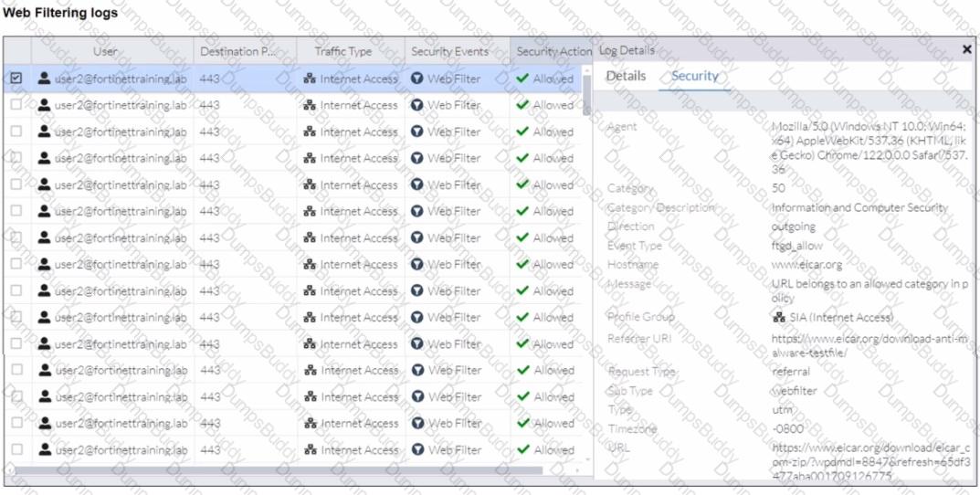The image size is (980, 495).
Task: Click the user icon in the last visible row
Action: click(x=44, y=449)
